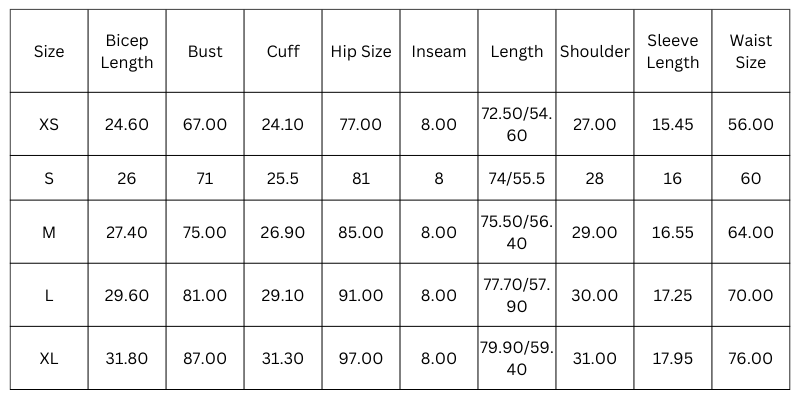Click the XL waist size value 76.00

(x=750, y=358)
